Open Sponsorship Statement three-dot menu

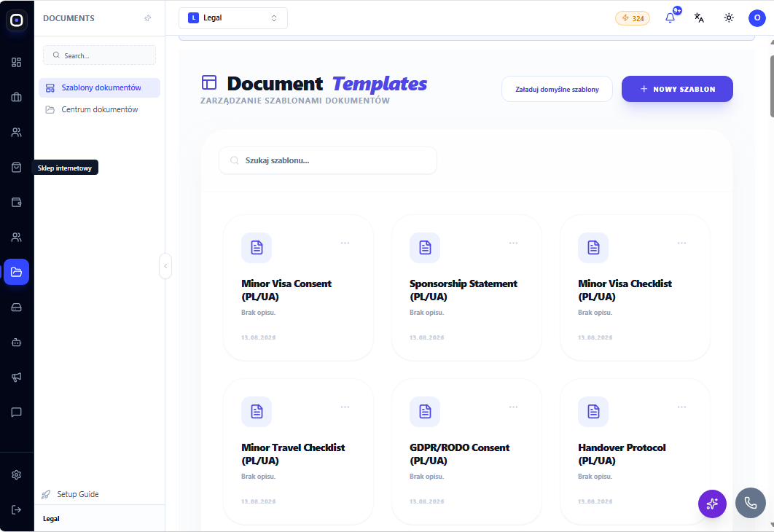(513, 243)
